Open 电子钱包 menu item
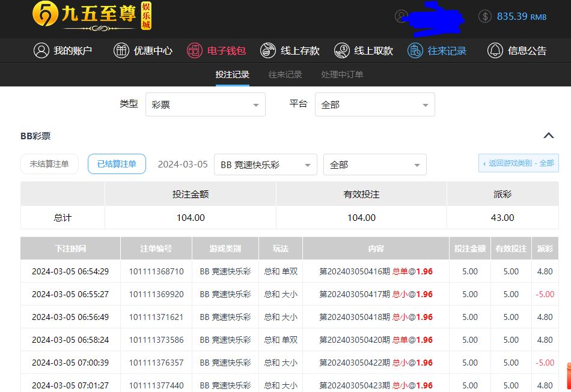571x392 pixels. tap(216, 50)
